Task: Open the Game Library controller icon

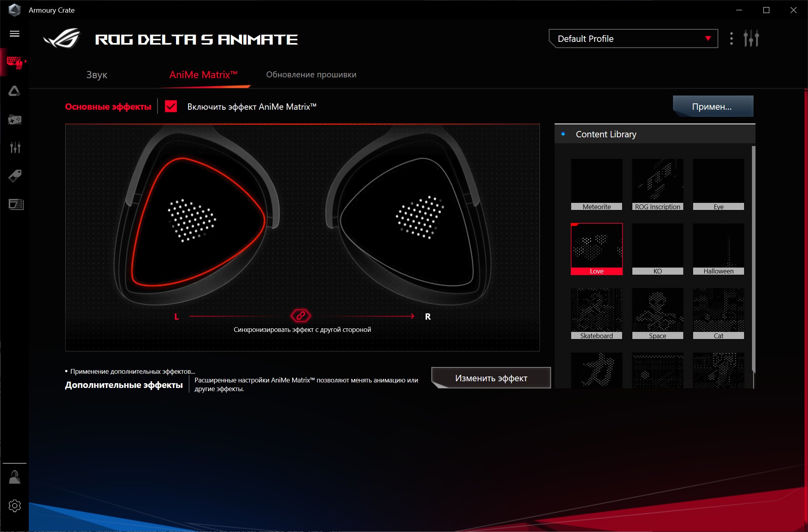Action: 15,119
